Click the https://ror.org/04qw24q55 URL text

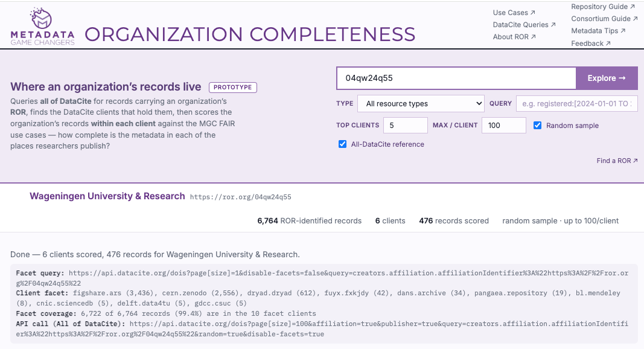click(241, 197)
